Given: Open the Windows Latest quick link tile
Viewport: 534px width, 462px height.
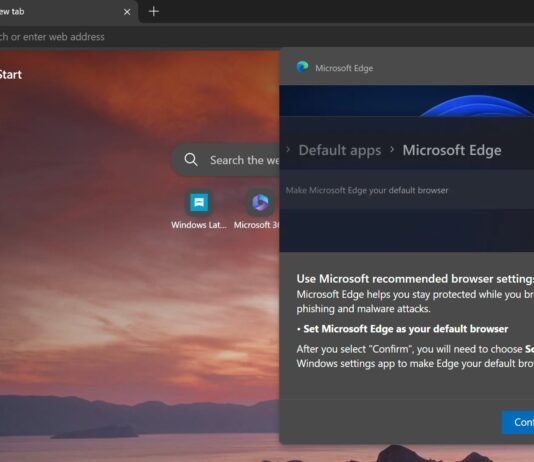Looking at the screenshot, I should [199, 210].
